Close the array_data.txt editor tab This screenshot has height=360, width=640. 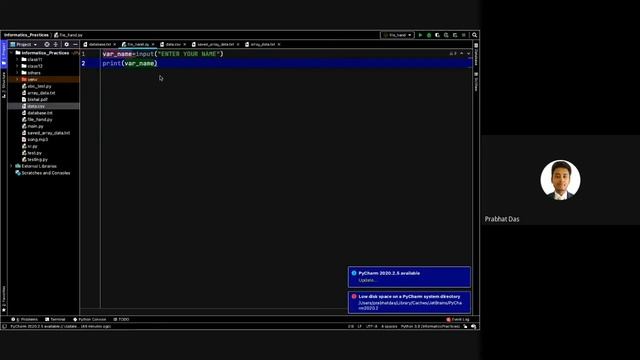click(x=279, y=44)
